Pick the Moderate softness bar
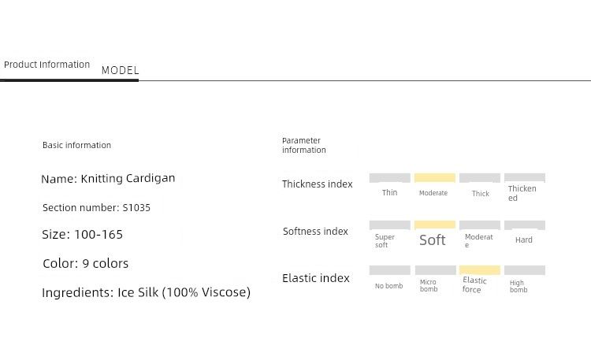Viewport: 591px width, 364px height. click(x=480, y=225)
